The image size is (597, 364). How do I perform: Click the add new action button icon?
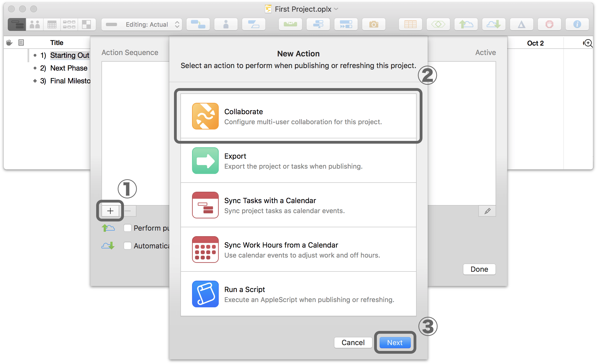click(110, 211)
